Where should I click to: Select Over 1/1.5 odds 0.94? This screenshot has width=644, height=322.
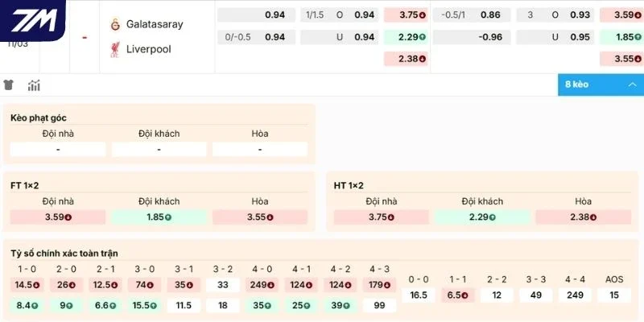pyautogui.click(x=339, y=15)
